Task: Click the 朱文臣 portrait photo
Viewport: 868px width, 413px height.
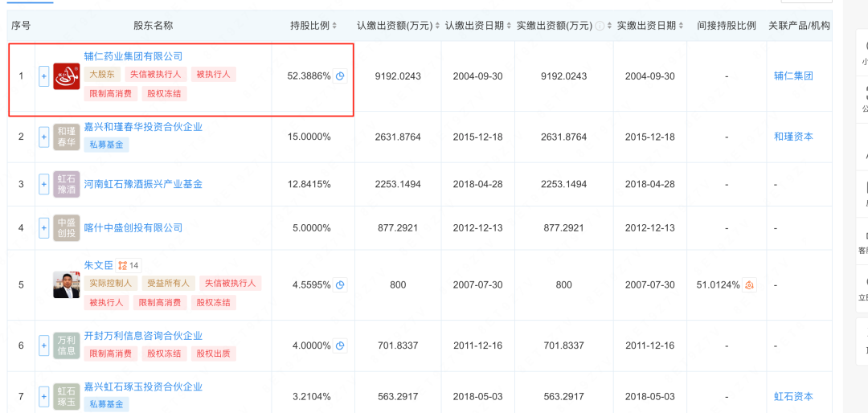Action: 67,284
